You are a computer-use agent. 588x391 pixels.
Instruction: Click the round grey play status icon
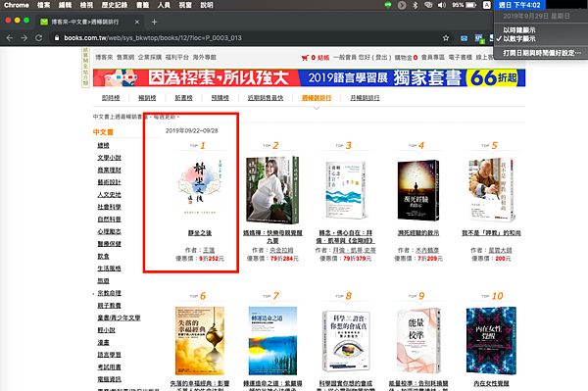(x=402, y=5)
